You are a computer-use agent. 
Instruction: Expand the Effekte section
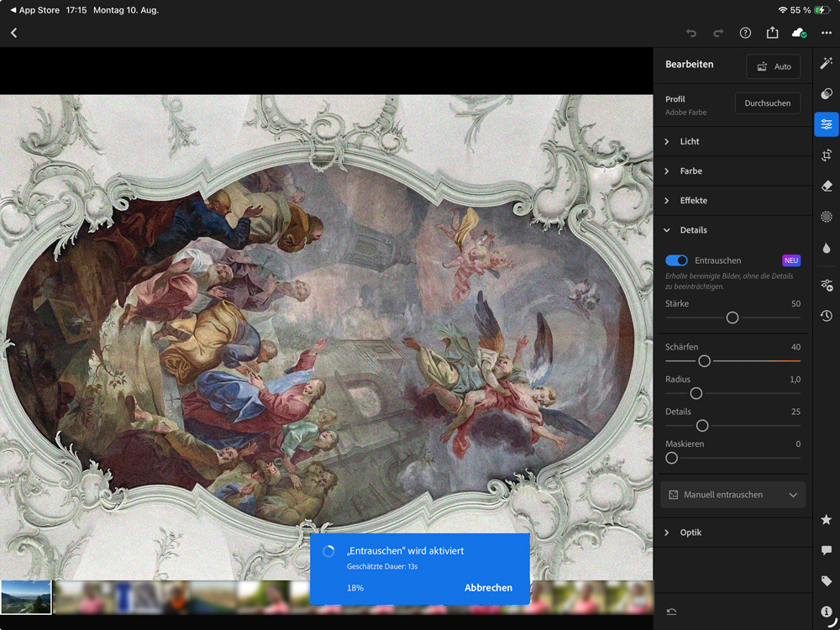tap(732, 201)
